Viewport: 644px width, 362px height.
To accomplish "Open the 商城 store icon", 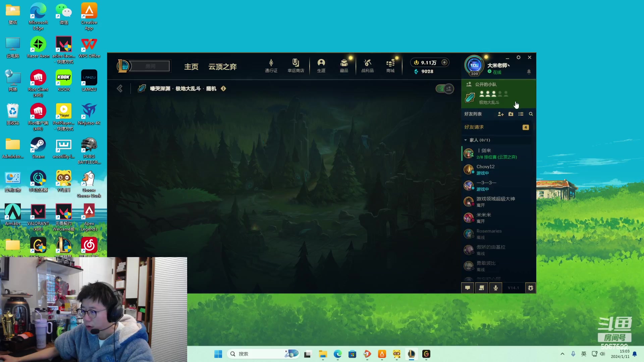I will pyautogui.click(x=390, y=66).
